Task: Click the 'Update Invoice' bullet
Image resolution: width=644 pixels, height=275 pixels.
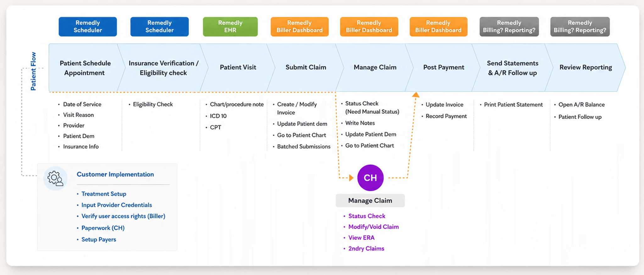Action: point(444,105)
